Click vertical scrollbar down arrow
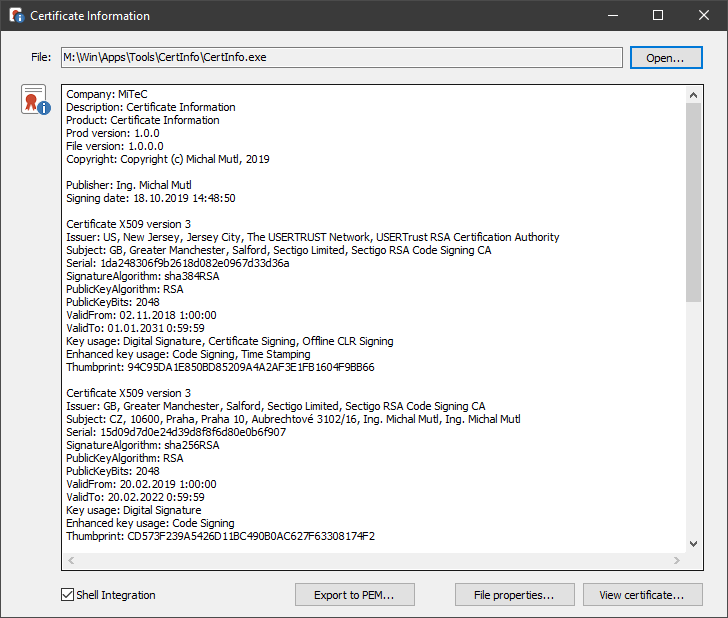 (x=693, y=544)
